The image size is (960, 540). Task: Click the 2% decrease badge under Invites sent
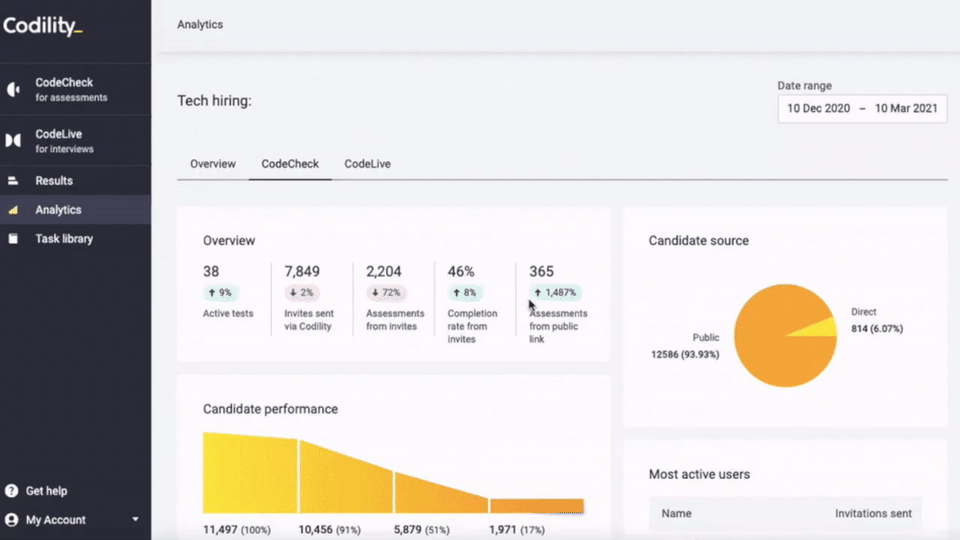tap(301, 293)
